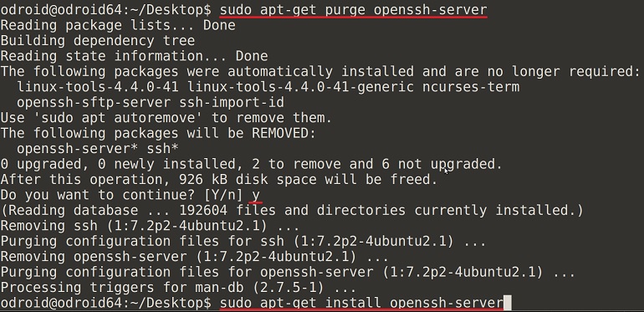Click the underlined 'sudo apt-get purge openssh-server' command

pos(353,10)
